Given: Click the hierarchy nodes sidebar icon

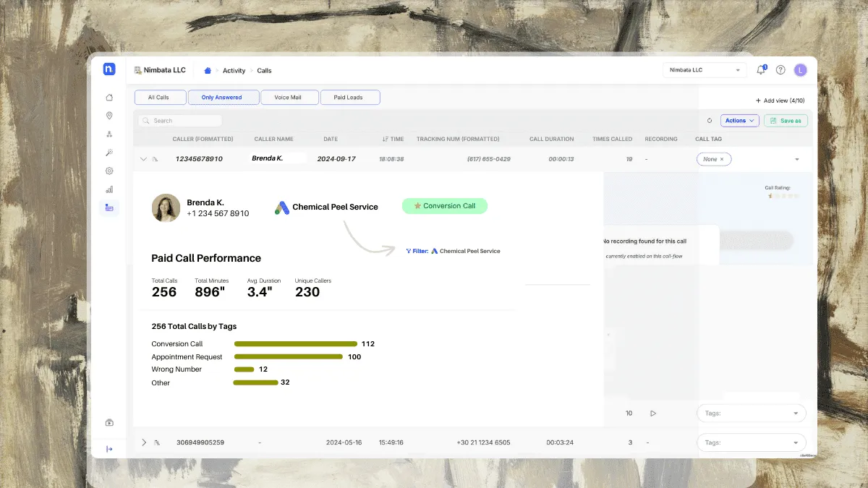Looking at the screenshot, I should click(x=109, y=134).
